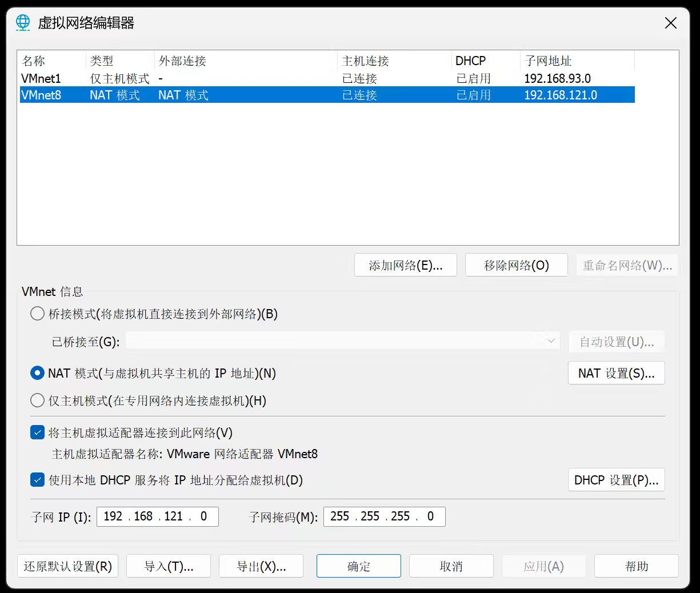Image resolution: width=700 pixels, height=593 pixels.
Task: Open DHCP 设置(P)... dialog
Action: click(617, 480)
